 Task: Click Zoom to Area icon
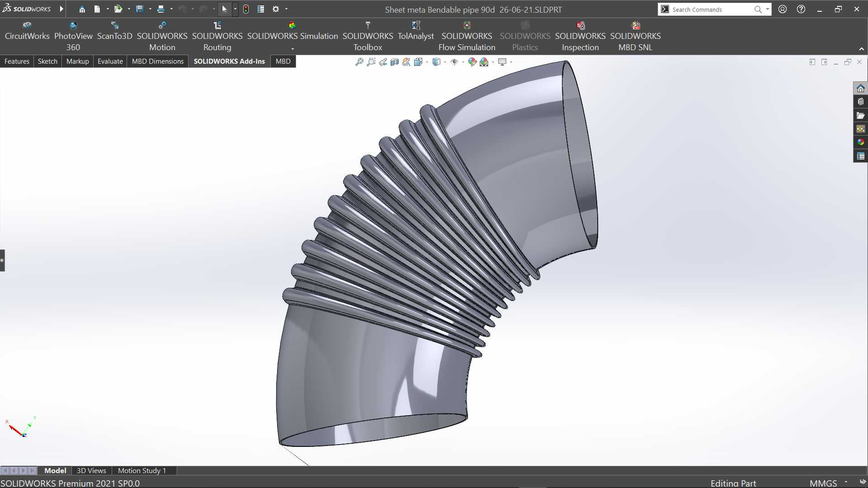371,62
